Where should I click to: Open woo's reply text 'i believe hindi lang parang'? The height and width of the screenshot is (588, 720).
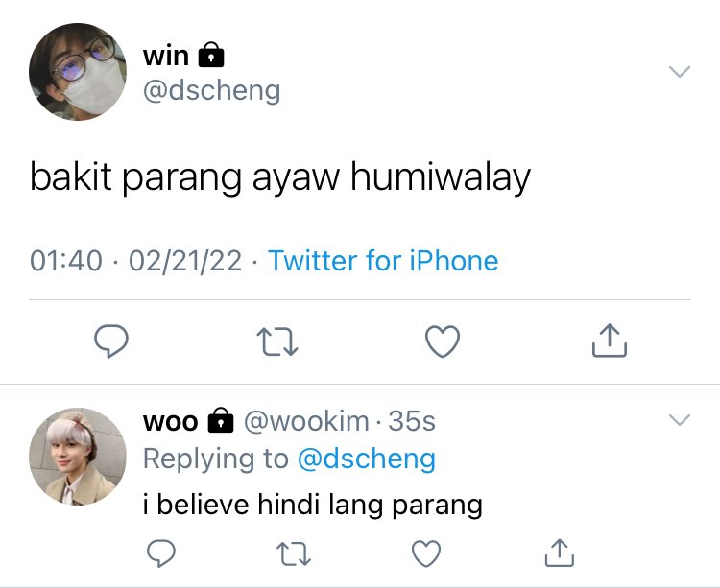pos(313,505)
